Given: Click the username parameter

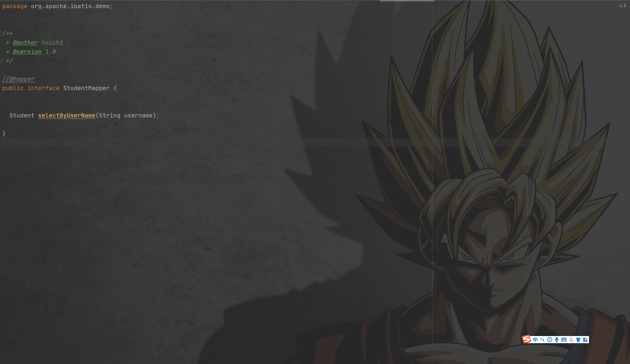Looking at the screenshot, I should pos(138,115).
